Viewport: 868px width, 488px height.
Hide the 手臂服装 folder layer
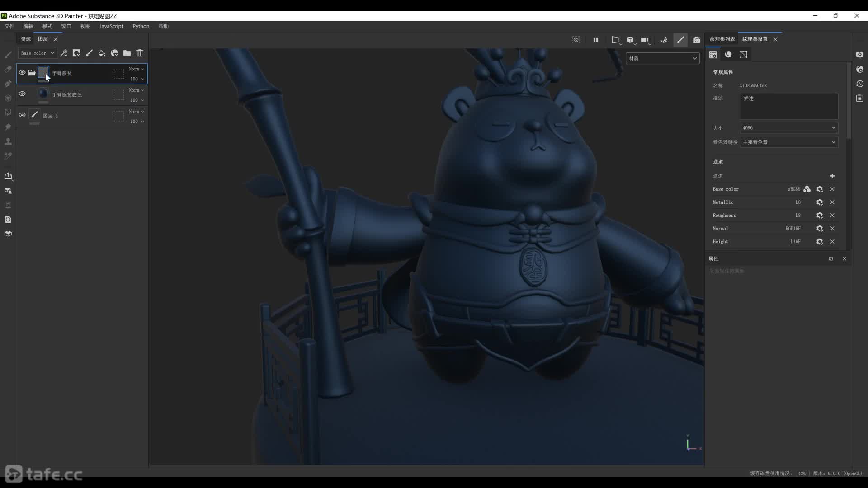click(22, 73)
